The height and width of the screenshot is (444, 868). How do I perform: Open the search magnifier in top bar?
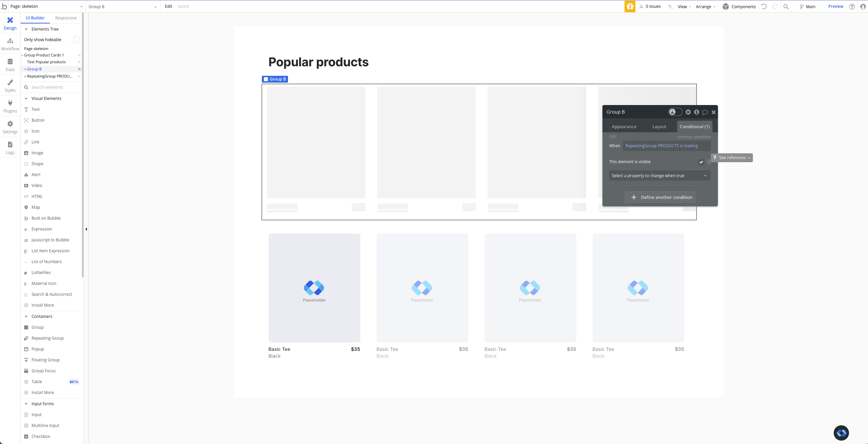tap(786, 6)
